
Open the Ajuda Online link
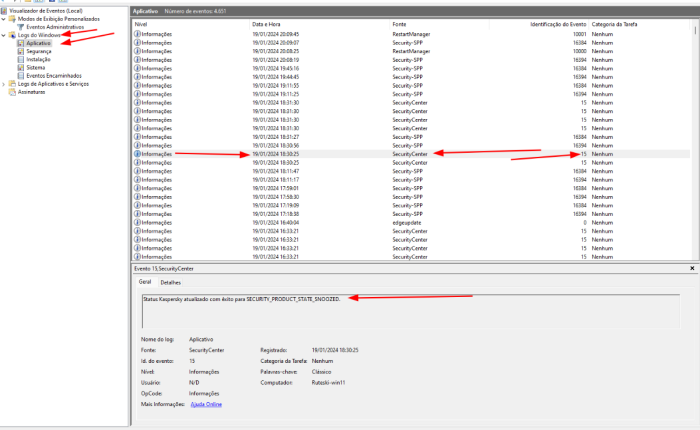coord(206,404)
